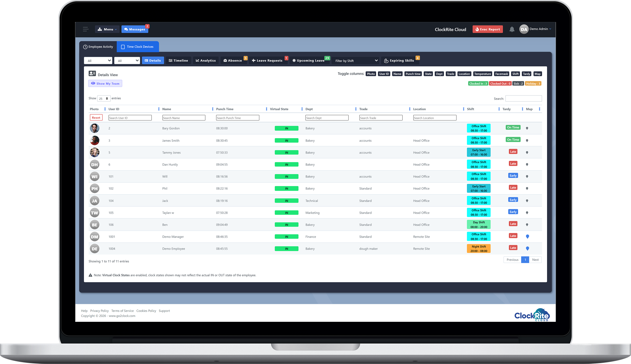Sort by Dept column arrows
Viewport: 631px width, 364px height.
356,109
